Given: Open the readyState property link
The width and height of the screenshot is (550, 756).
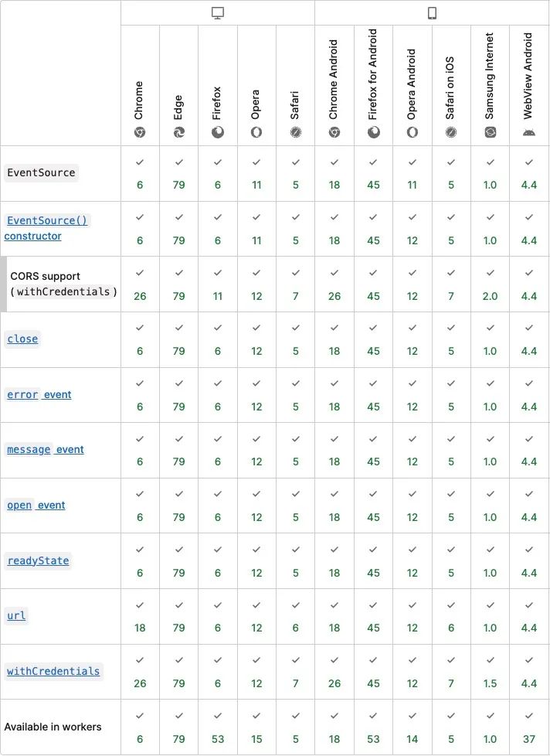Looking at the screenshot, I should pos(38,560).
